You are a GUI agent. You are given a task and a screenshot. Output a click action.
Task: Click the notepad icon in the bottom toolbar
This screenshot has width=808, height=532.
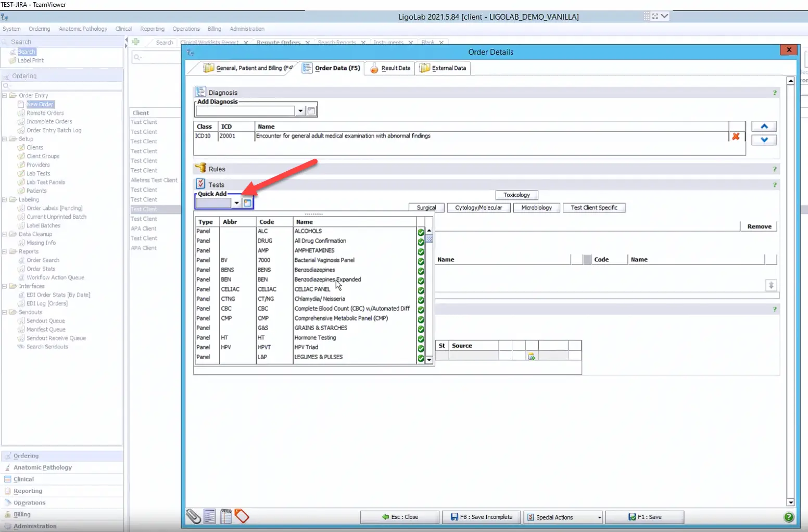pos(225,516)
